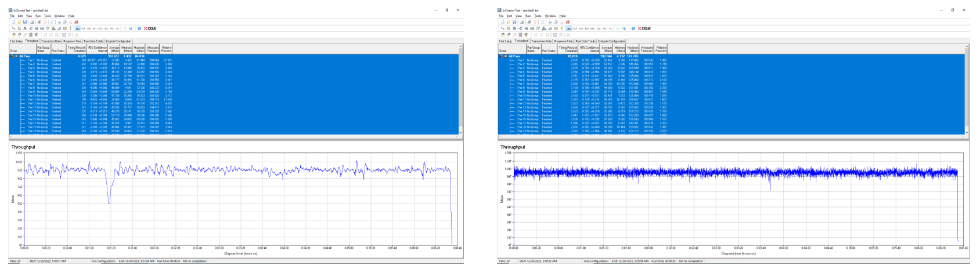Select PG filter button in right window

coord(604,28)
